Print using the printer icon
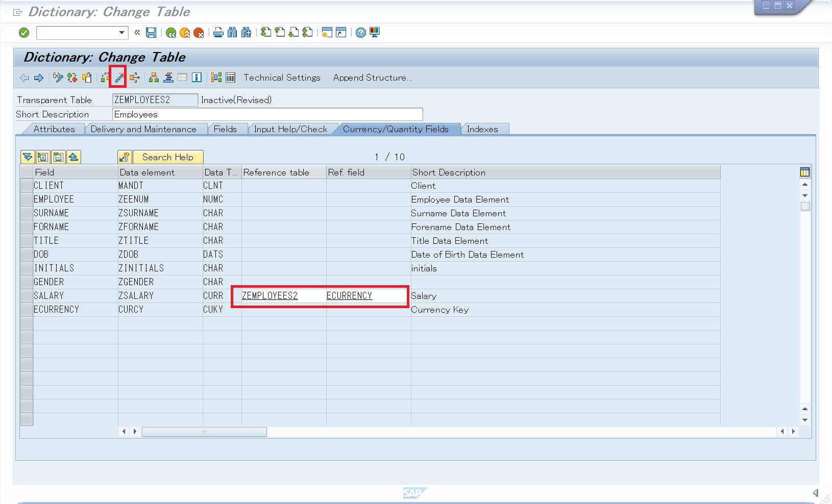This screenshot has height=504, width=832. pyautogui.click(x=218, y=33)
